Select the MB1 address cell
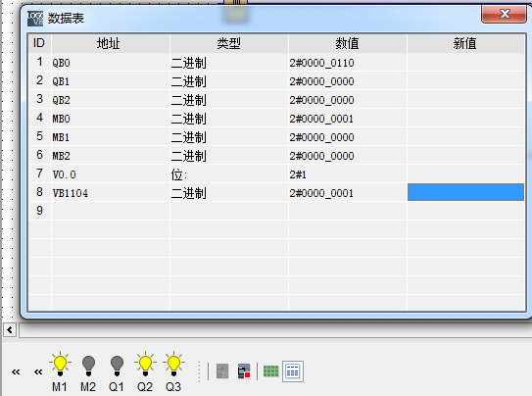 pos(111,137)
